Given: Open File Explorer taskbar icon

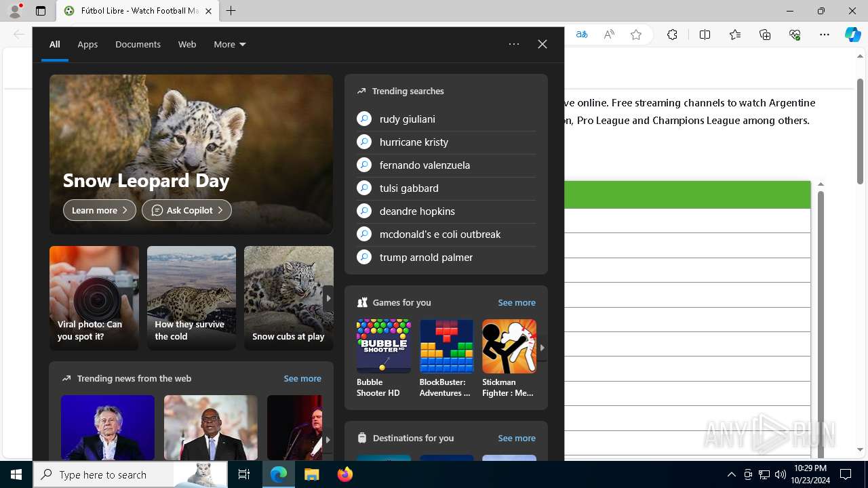Looking at the screenshot, I should 311,474.
